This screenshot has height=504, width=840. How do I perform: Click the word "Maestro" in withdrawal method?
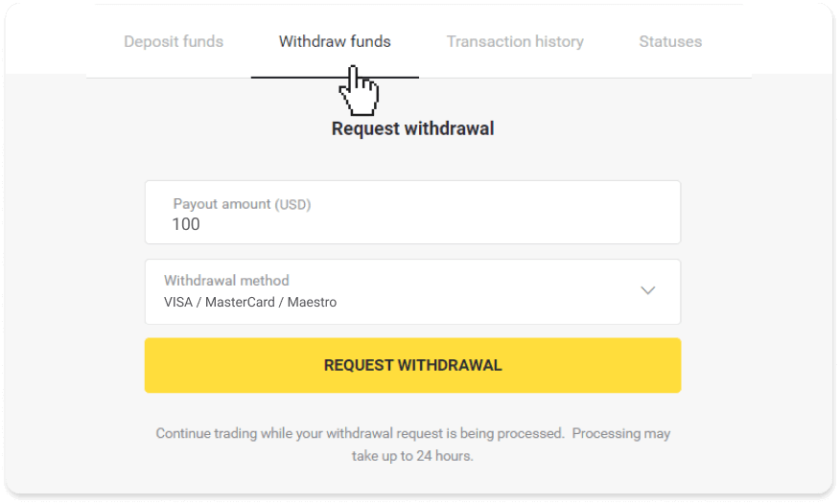coord(314,302)
